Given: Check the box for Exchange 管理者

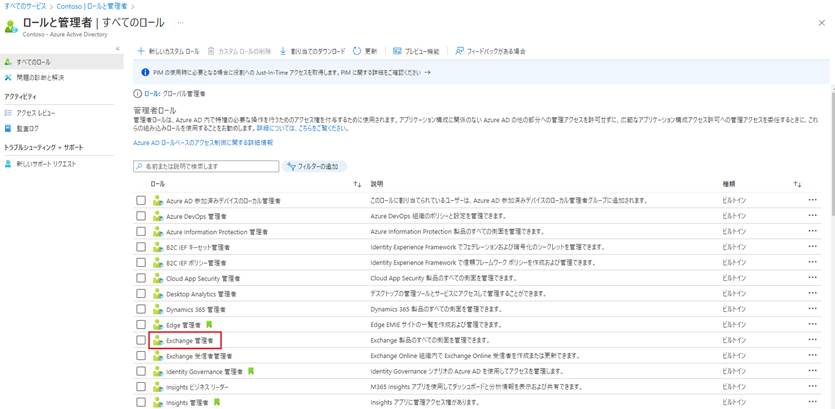Looking at the screenshot, I should (141, 340).
